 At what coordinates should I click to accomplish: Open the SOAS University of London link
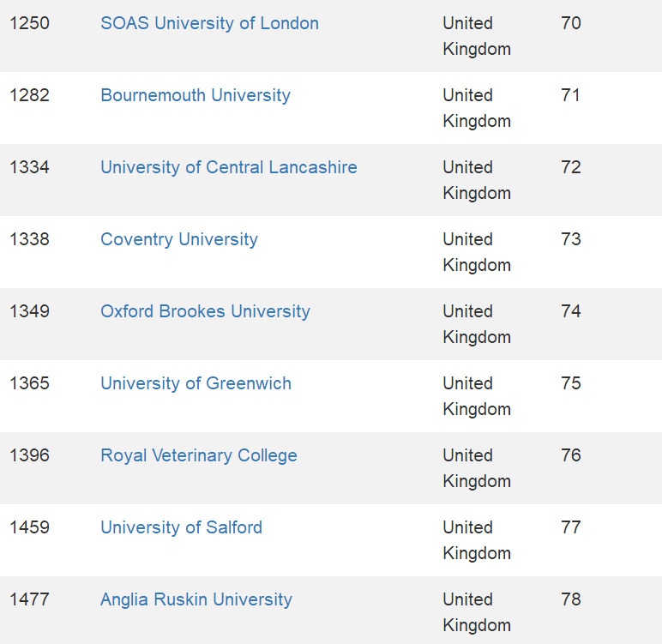click(209, 23)
